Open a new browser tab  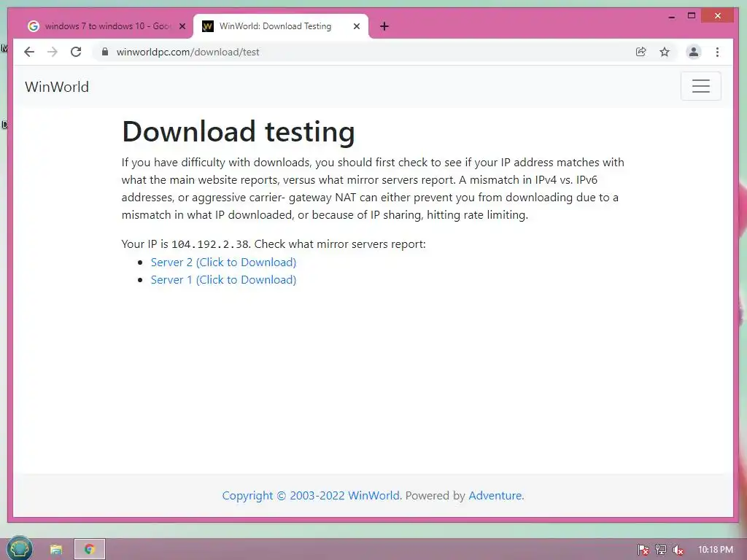(384, 26)
